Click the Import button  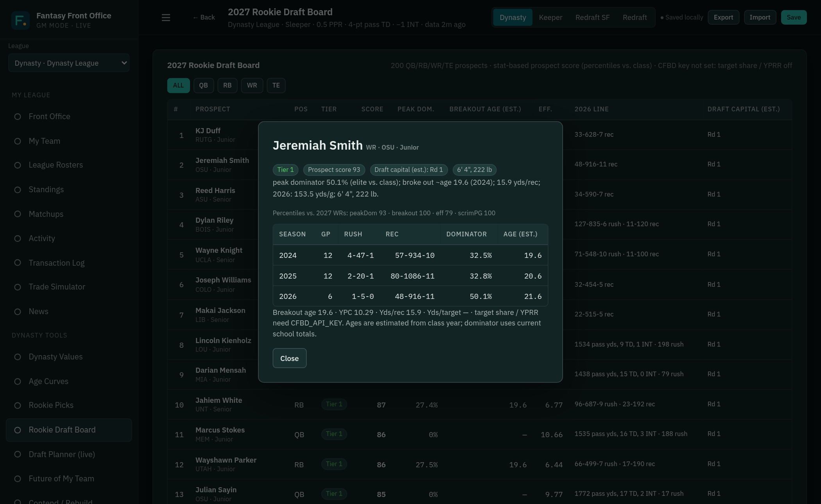coord(760,18)
